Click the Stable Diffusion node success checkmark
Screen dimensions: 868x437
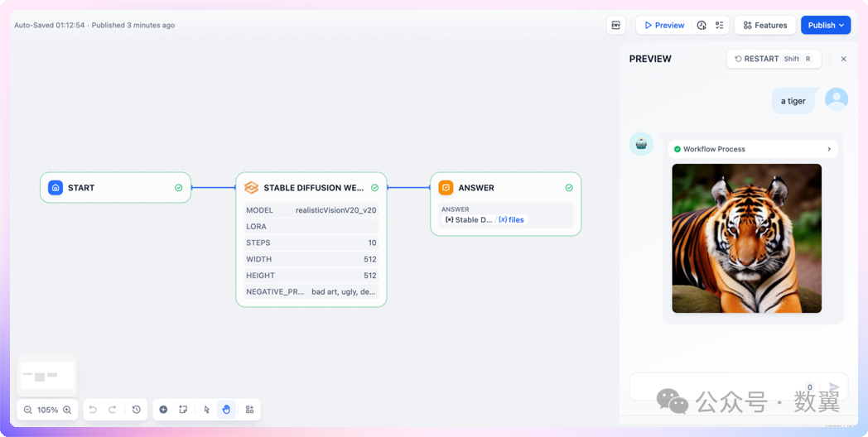point(374,188)
